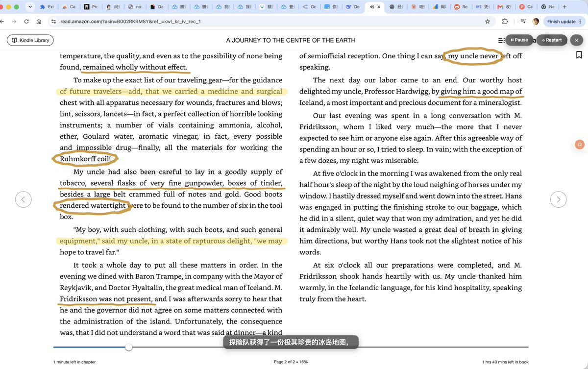Screen dimensions: 588x369
Task: Switch to the 'Ne' tab
Action: (x=547, y=7)
